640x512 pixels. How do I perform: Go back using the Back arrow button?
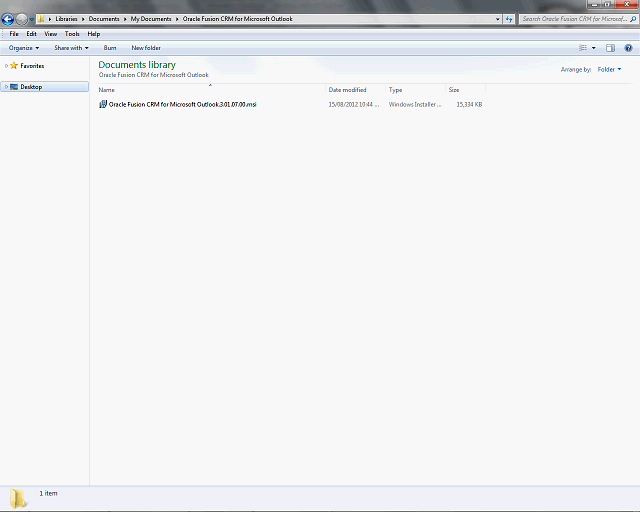click(8, 19)
